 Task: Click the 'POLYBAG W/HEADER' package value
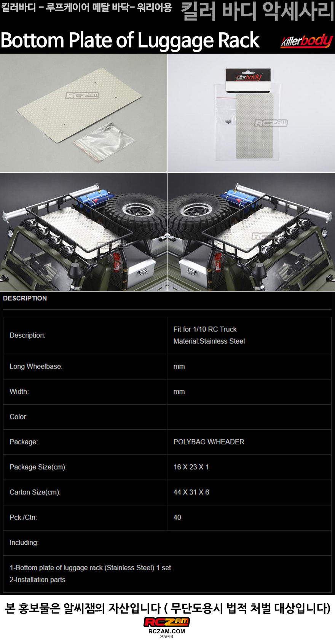click(x=209, y=442)
